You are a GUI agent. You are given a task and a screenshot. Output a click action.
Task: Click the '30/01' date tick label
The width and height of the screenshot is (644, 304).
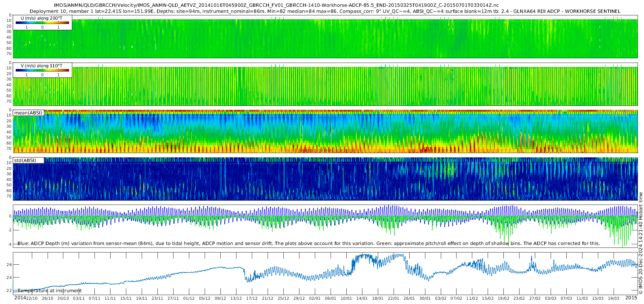pos(425,298)
